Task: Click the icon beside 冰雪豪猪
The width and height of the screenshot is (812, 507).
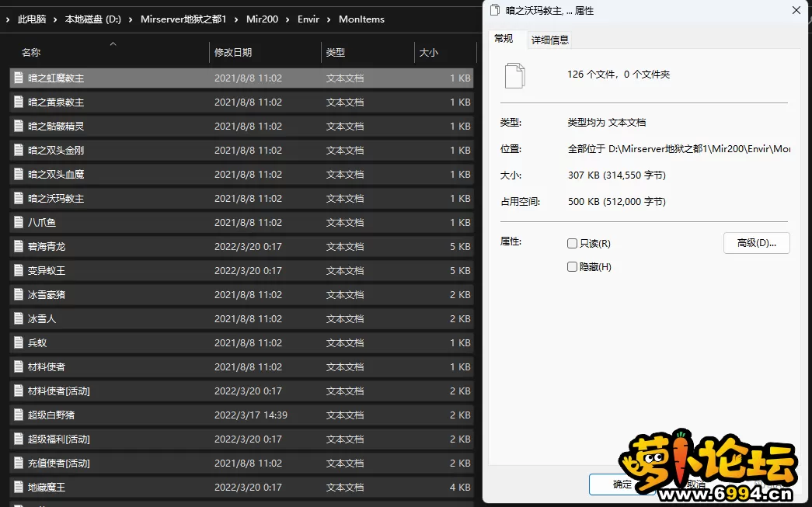Action: click(x=18, y=295)
